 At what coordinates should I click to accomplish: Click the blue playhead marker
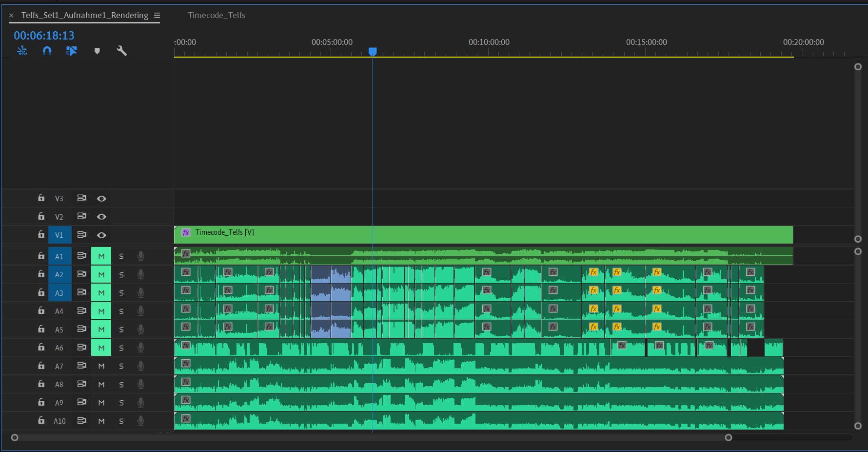[373, 51]
